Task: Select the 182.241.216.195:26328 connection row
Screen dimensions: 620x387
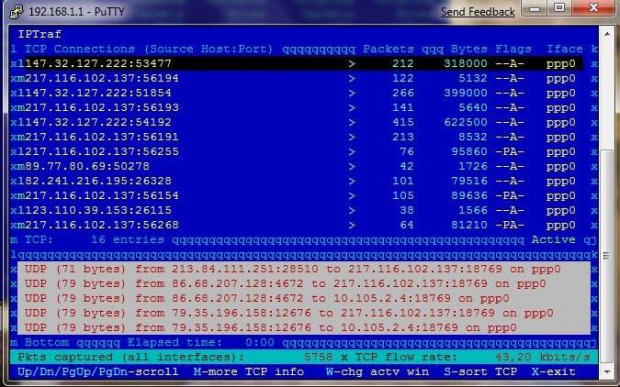Action: coord(303,181)
